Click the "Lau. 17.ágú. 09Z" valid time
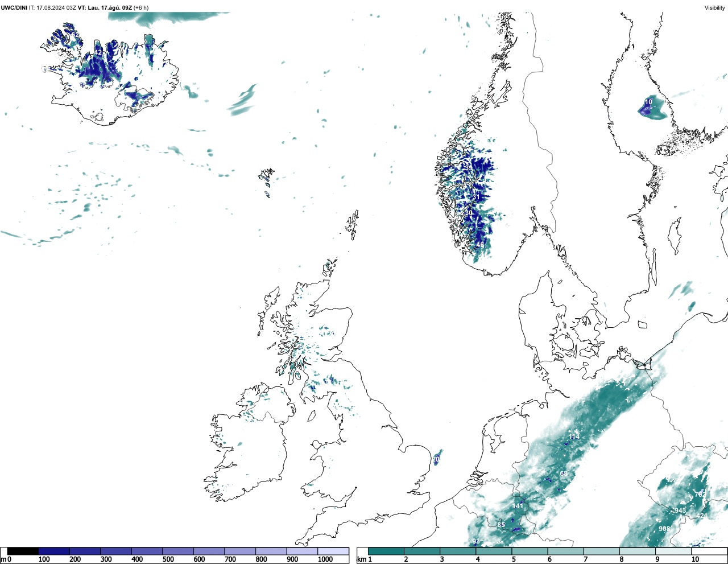The image size is (728, 564). click(110, 7)
